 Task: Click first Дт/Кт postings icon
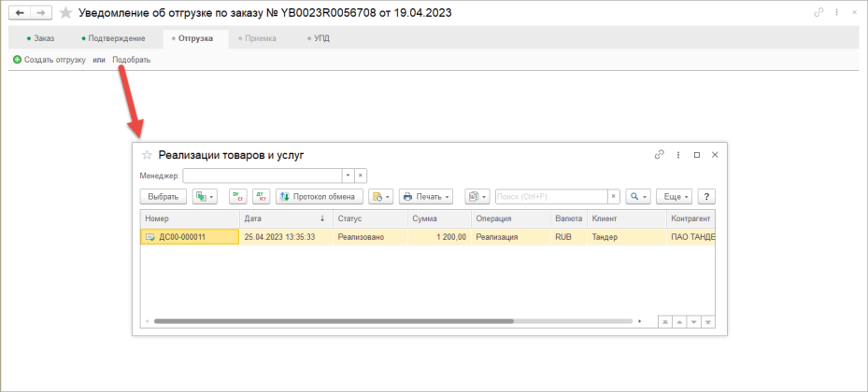237,196
